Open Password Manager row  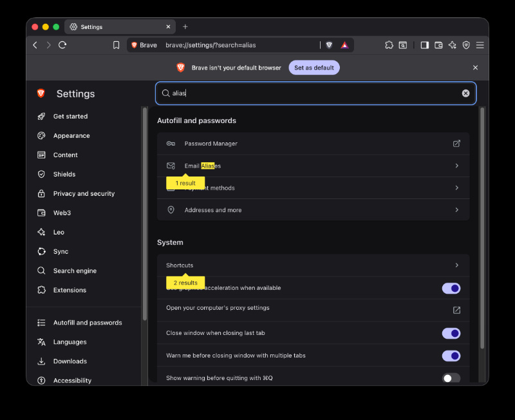[313, 144]
